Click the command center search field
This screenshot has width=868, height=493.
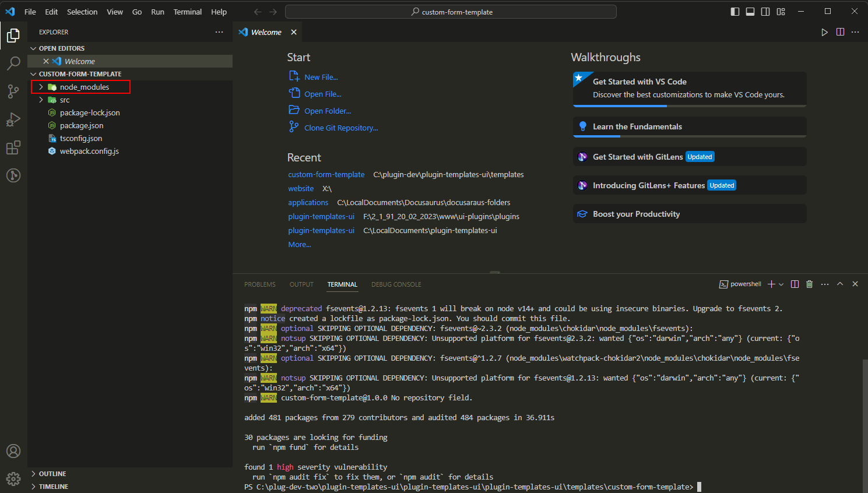[x=451, y=12]
